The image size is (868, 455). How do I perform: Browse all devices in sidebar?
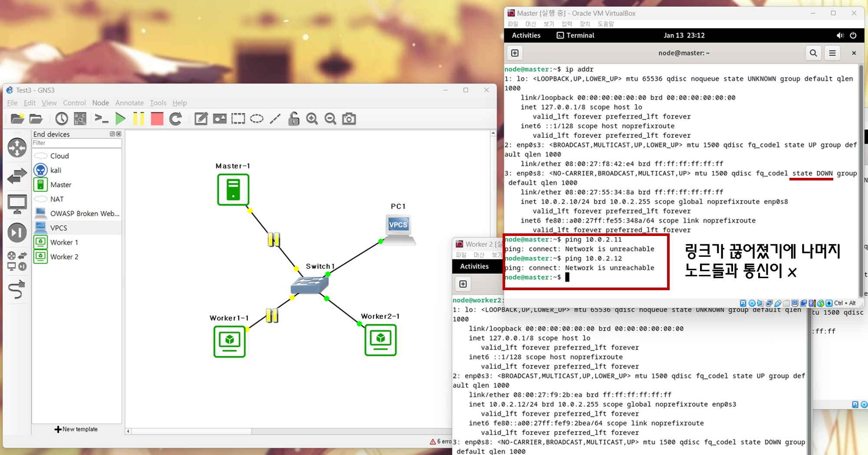pos(17,261)
